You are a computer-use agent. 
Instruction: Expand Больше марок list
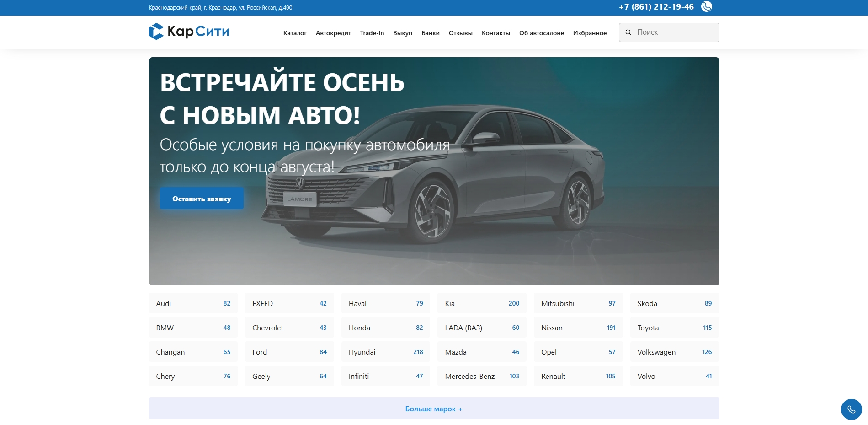(x=434, y=408)
